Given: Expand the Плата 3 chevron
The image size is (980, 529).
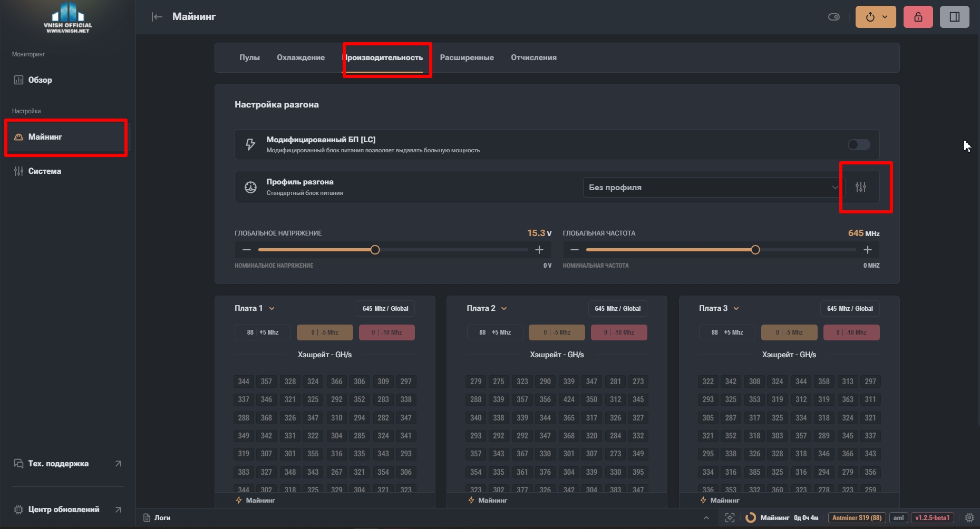Looking at the screenshot, I should (x=736, y=309).
